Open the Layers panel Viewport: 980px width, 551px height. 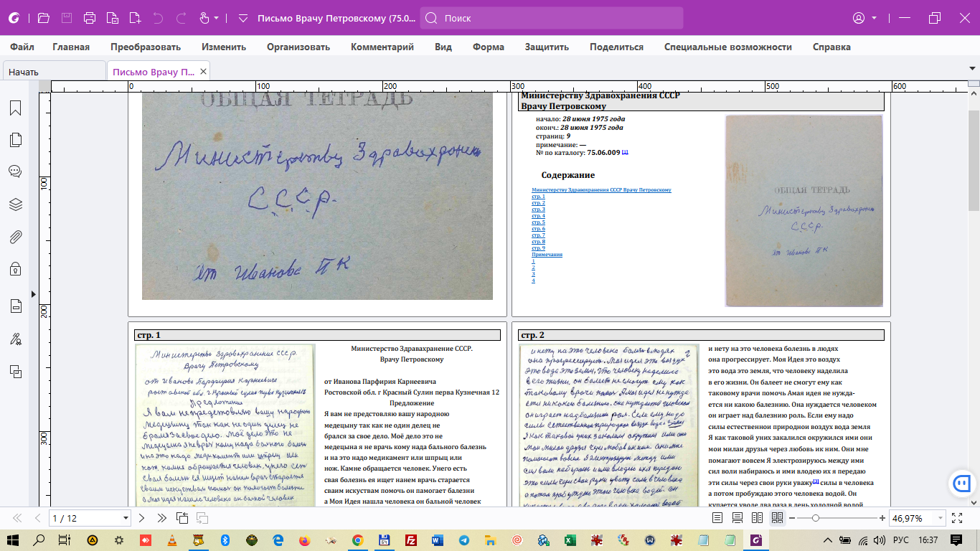[15, 204]
